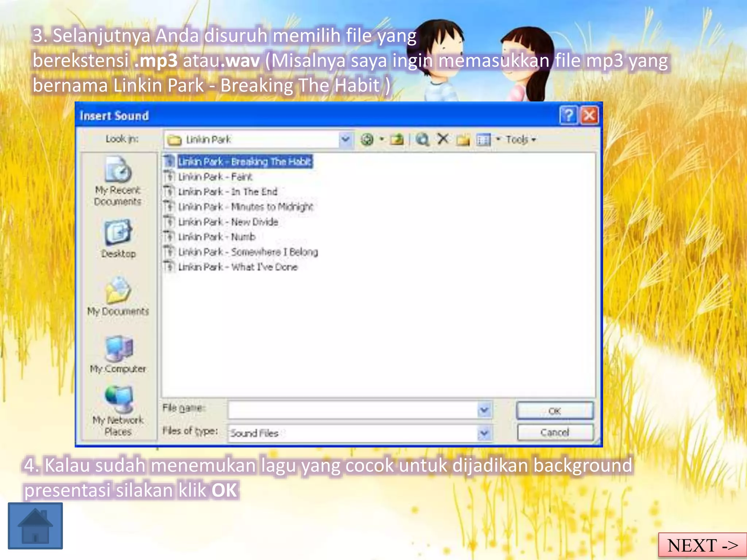Image resolution: width=747 pixels, height=560 pixels.
Task: Go to Desktop in the places bar
Action: coord(118,239)
